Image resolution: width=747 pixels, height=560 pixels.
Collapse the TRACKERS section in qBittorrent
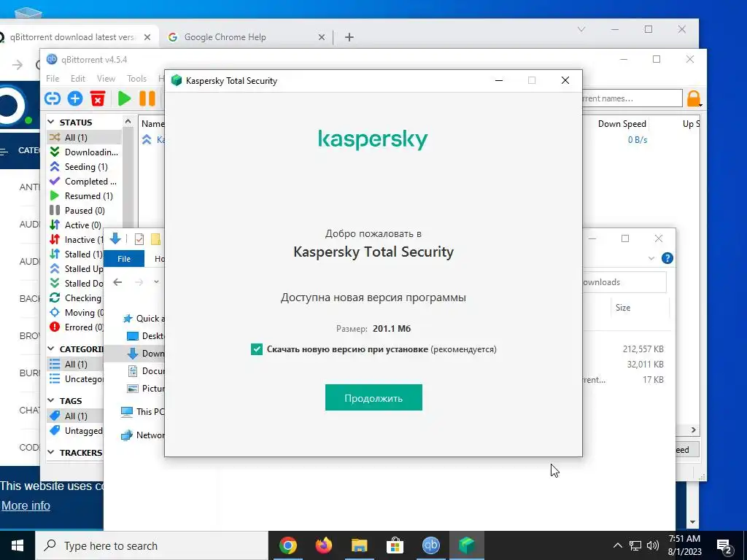click(51, 453)
